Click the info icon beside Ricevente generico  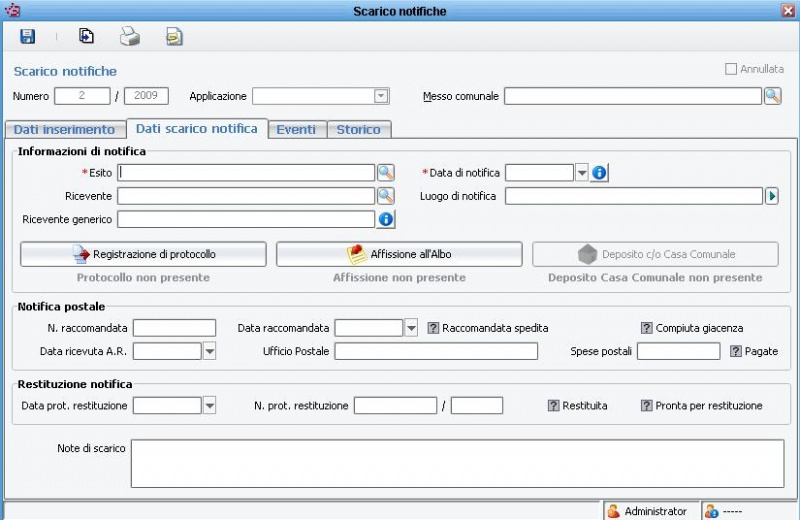point(385,219)
